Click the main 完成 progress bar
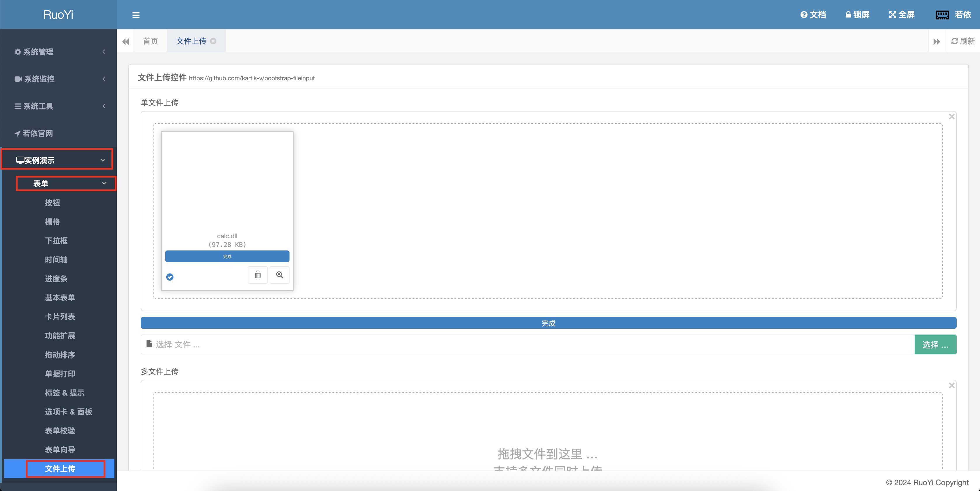The width and height of the screenshot is (980, 491). (x=548, y=323)
